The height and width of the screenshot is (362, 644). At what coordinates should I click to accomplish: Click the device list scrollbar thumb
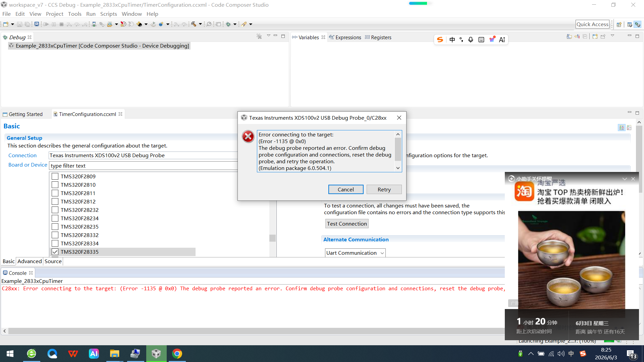(272, 238)
